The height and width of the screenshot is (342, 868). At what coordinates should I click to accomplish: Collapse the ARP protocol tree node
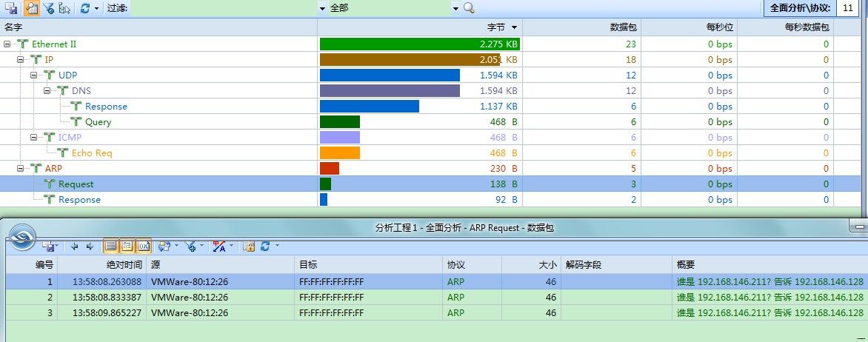tap(21, 169)
